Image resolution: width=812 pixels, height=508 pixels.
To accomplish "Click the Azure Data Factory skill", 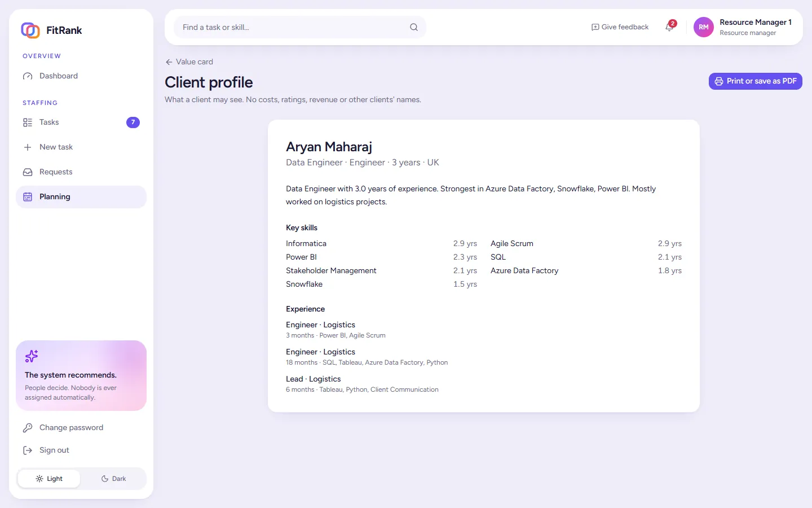I will (x=586, y=271).
